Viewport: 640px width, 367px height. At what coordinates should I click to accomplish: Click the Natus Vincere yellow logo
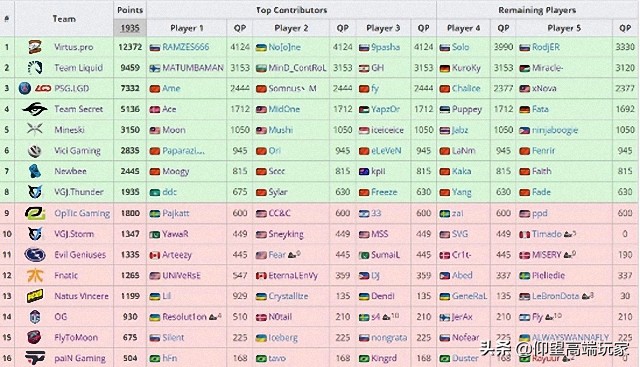pyautogui.click(x=35, y=296)
